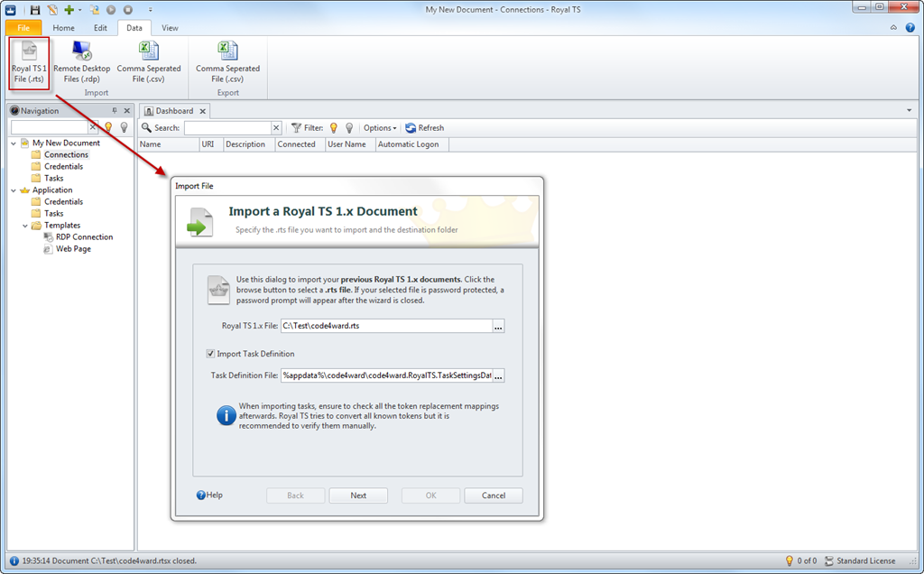The width and height of the screenshot is (924, 574).
Task: Click the edit properties pencil icon in quick access bar
Action: (52, 9)
